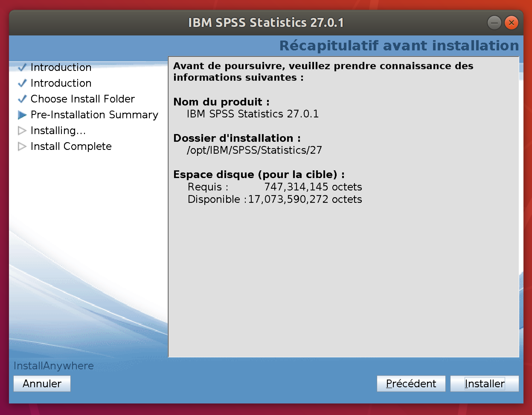Click the InstallAnywhere label
Image resolution: width=532 pixels, height=415 pixels.
tap(54, 366)
